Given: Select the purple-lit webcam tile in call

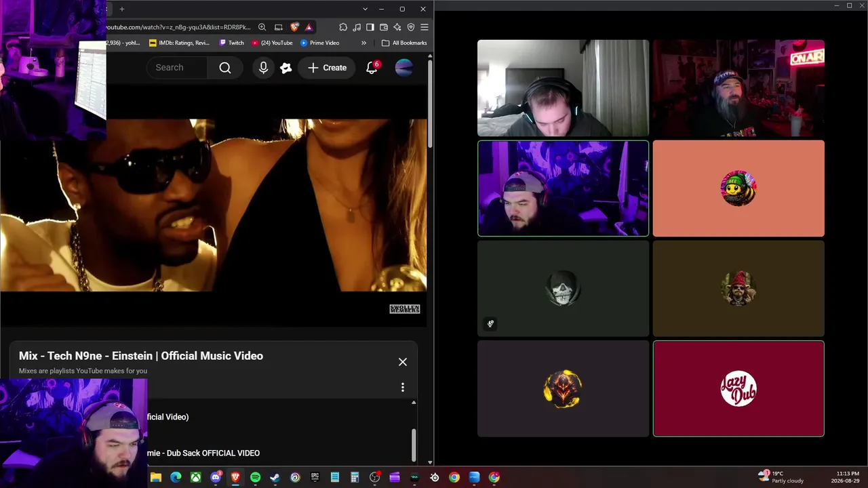Looking at the screenshot, I should (563, 188).
